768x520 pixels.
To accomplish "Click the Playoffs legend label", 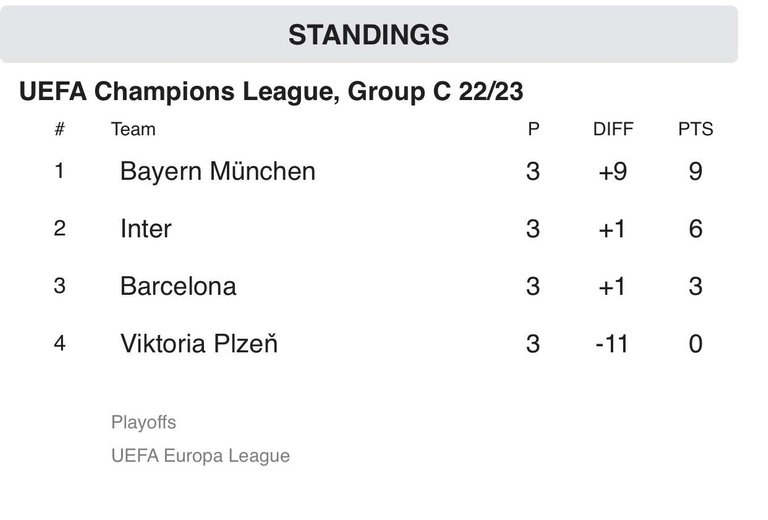I will pyautogui.click(x=144, y=422).
